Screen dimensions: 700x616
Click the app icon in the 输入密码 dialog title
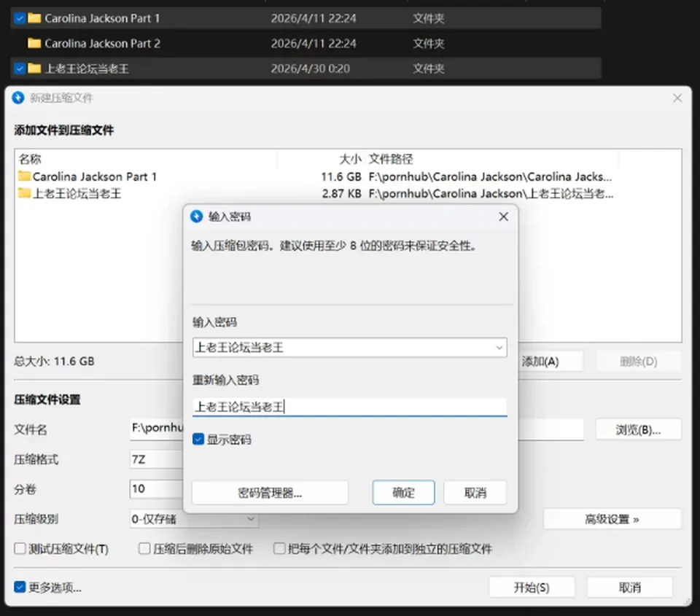coord(196,217)
